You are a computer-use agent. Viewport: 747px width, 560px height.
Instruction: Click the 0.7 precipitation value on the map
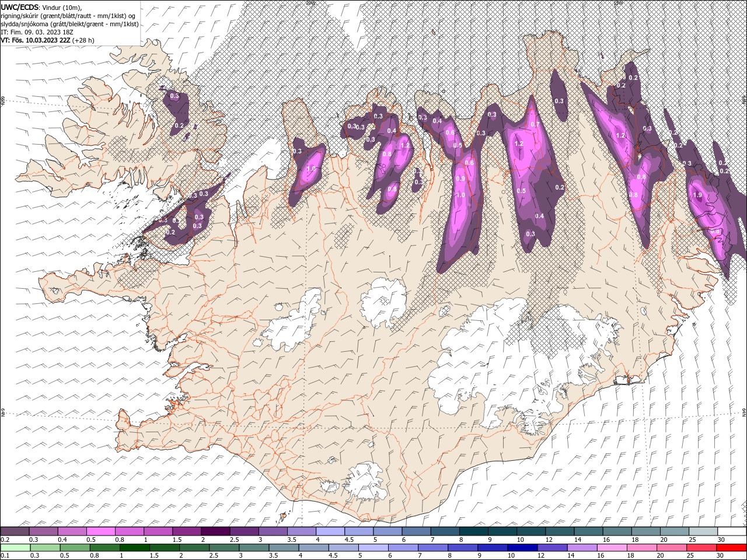click(534, 125)
